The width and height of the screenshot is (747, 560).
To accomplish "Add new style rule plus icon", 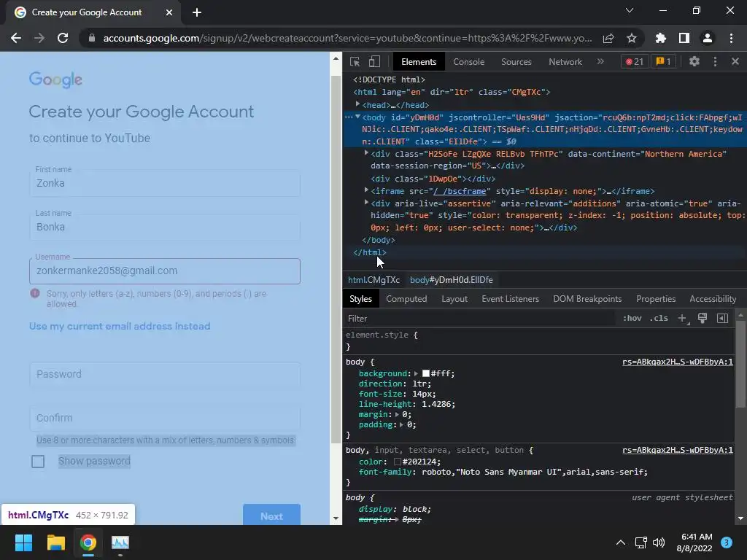I will 683,318.
